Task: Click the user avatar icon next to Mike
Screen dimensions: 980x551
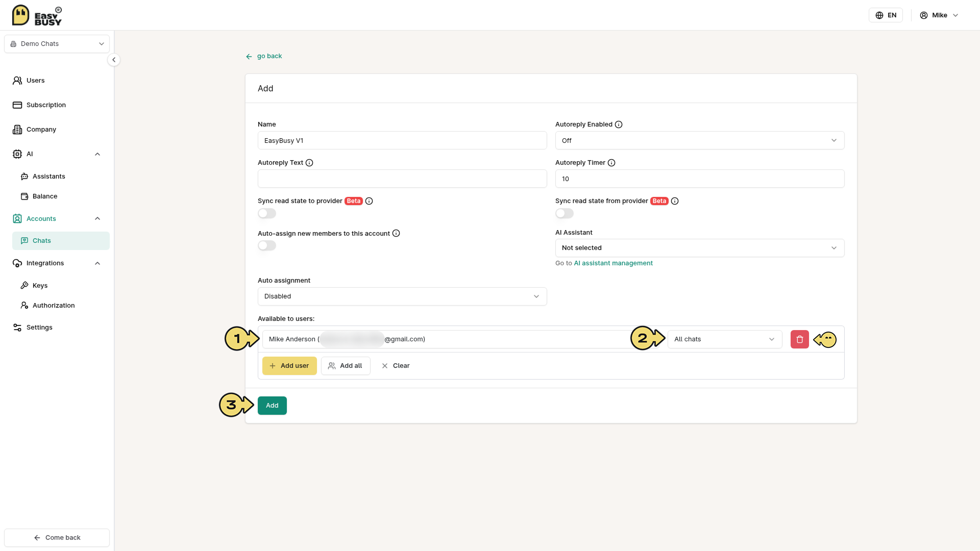Action: click(924, 15)
